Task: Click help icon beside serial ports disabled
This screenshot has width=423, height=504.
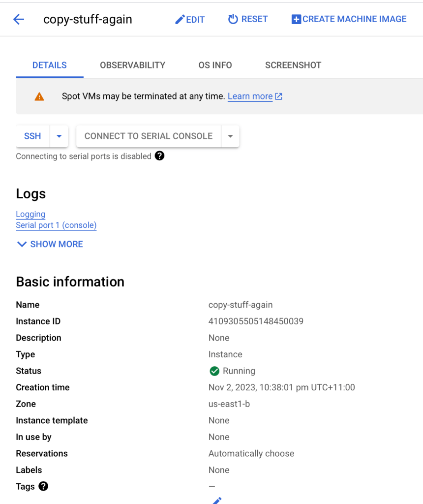Action: click(x=159, y=156)
